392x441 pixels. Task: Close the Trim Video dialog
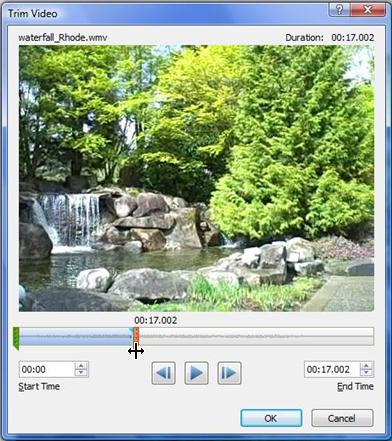(x=367, y=10)
